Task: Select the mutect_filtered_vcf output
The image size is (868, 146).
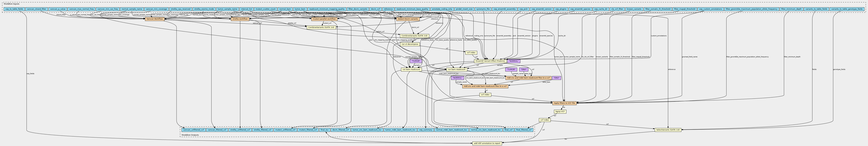Action: [308, 130]
